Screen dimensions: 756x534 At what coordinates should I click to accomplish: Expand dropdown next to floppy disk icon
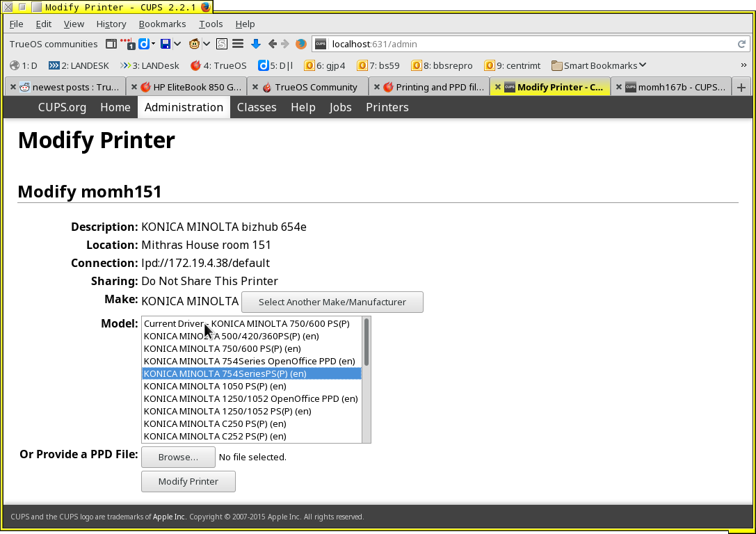pyautogui.click(x=177, y=44)
